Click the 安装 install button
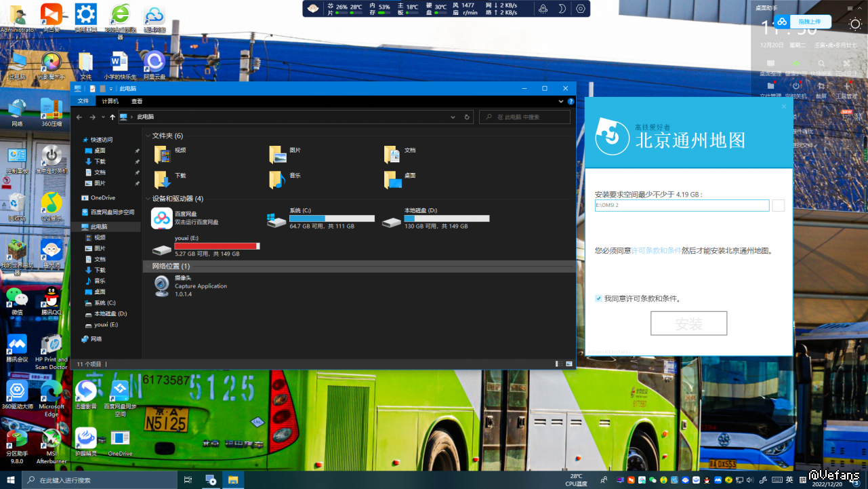This screenshot has height=489, width=868. [x=688, y=324]
